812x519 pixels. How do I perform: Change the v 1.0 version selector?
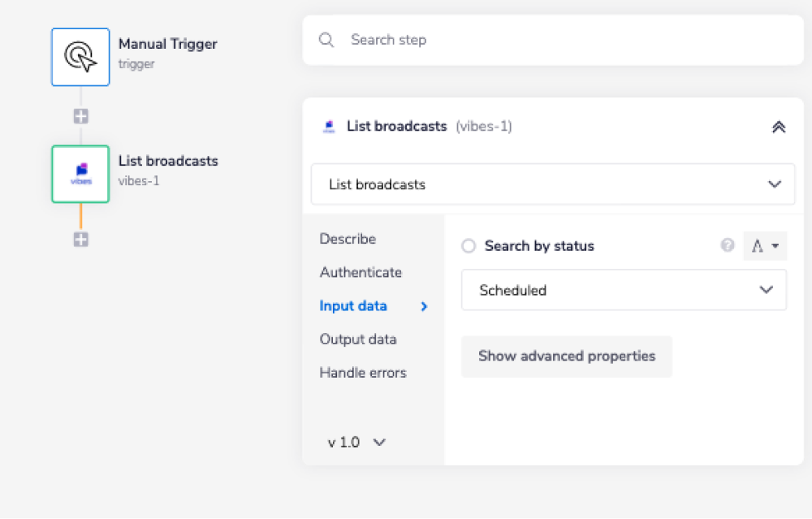pos(356,443)
